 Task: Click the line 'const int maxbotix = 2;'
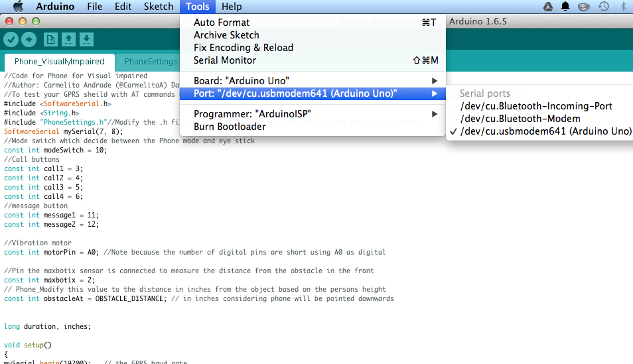49,280
